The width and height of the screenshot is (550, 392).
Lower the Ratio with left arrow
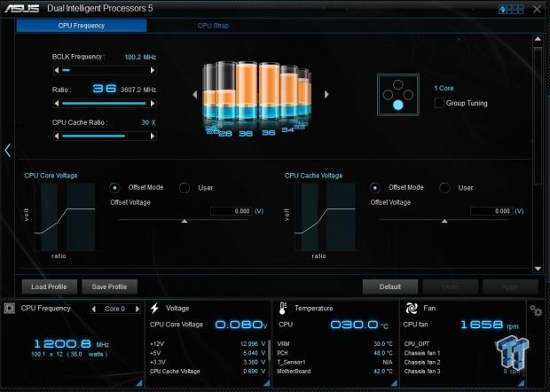coord(57,104)
